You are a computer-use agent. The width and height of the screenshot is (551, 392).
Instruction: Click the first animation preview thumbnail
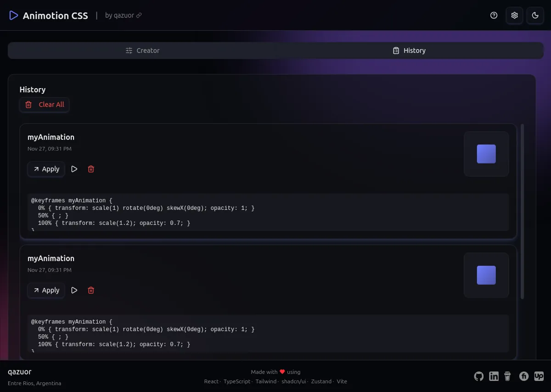[486, 154]
